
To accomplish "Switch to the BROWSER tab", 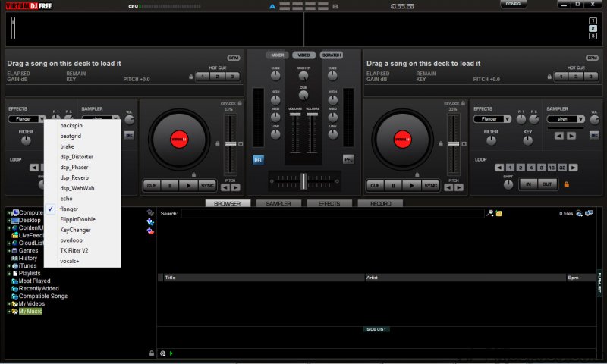I will pos(228,203).
